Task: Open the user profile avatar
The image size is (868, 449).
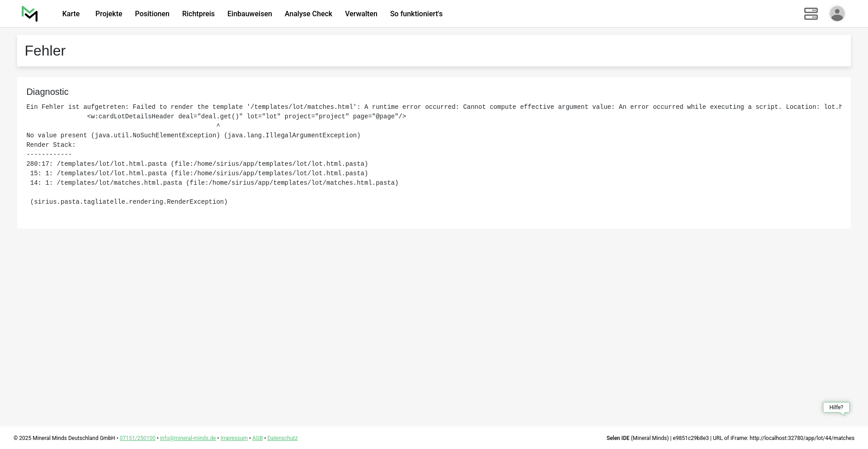Action: pyautogui.click(x=837, y=14)
